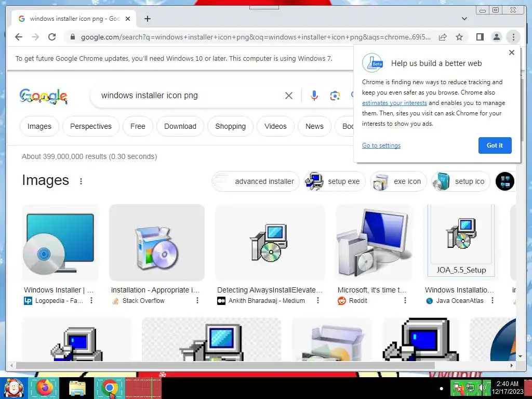Open the Chrome three-dot menu
Screen dimensions: 532x399
pos(513,37)
